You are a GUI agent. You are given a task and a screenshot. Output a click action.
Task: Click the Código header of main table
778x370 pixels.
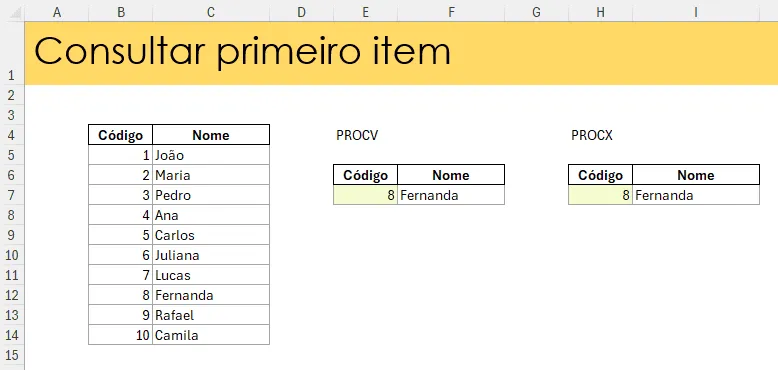click(x=121, y=135)
